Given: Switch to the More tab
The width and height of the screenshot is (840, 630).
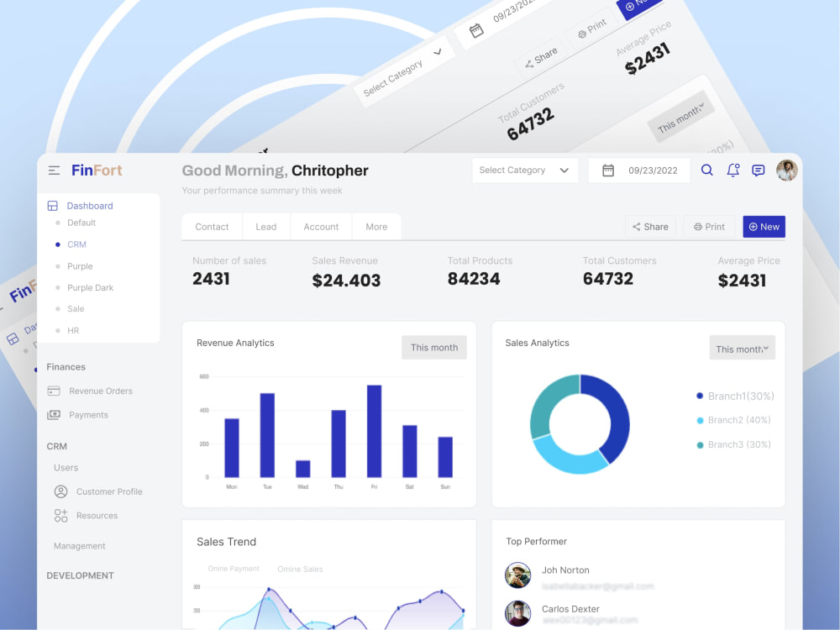Looking at the screenshot, I should 376,227.
